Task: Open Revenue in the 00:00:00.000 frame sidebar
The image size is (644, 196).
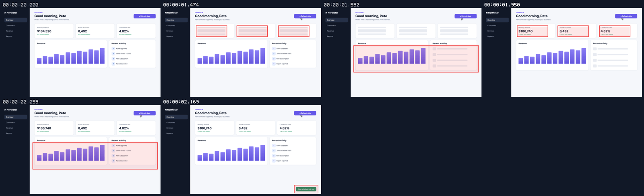Action: (x=16, y=31)
